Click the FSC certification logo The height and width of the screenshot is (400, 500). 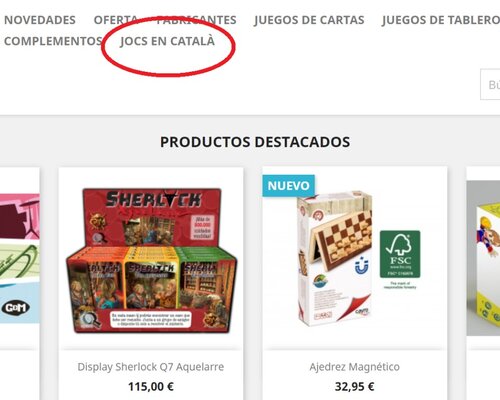tap(400, 254)
